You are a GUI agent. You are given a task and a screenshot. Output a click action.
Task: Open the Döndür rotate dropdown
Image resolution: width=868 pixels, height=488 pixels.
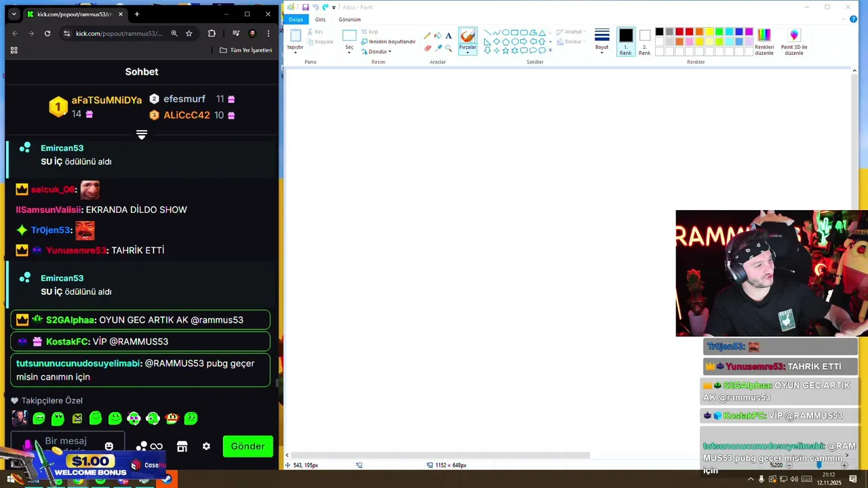point(376,52)
